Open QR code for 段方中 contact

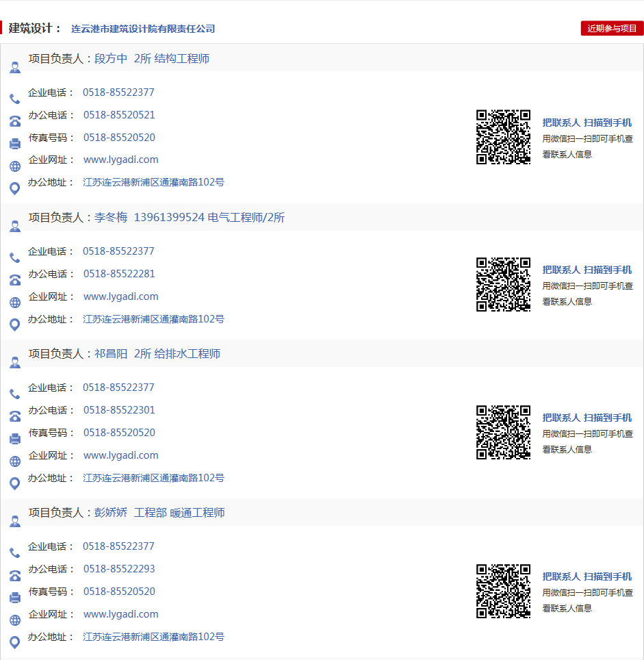(x=503, y=137)
